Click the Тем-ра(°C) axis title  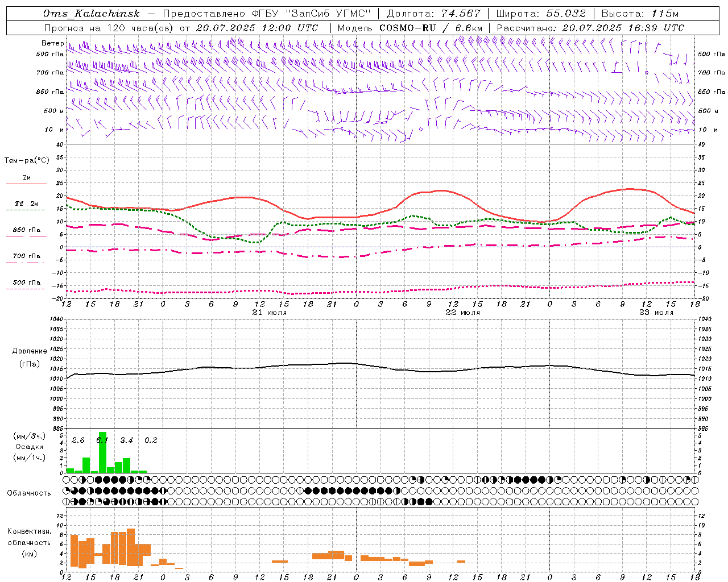(x=27, y=160)
